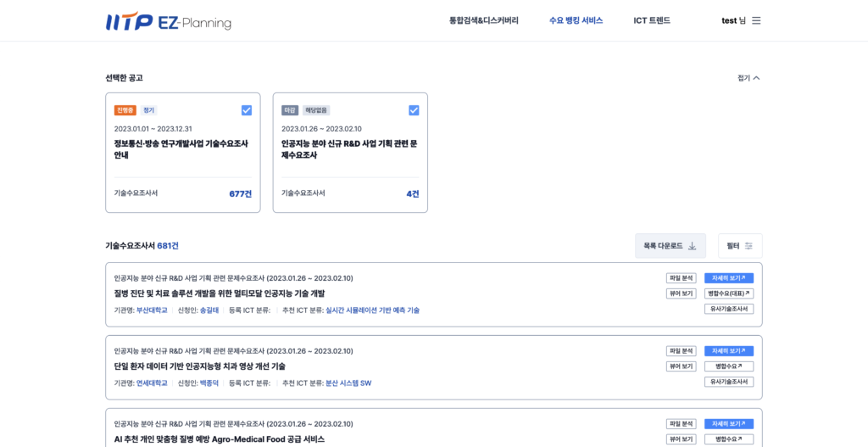868x447 pixels.
Task: Open 유사기술조사서 for the first entry
Action: pos(728,309)
